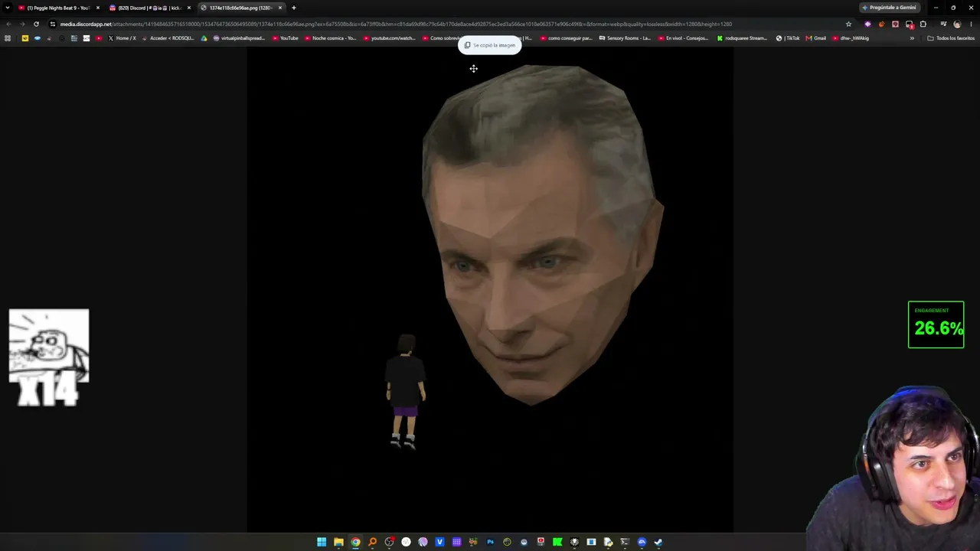Open the apps grid shortcut in bookmarks bar
This screenshot has width=980, height=551.
[x=8, y=38]
